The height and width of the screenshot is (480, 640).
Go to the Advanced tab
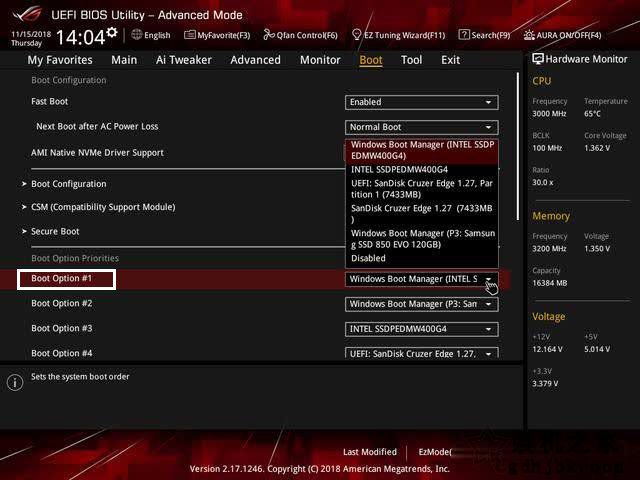(256, 60)
